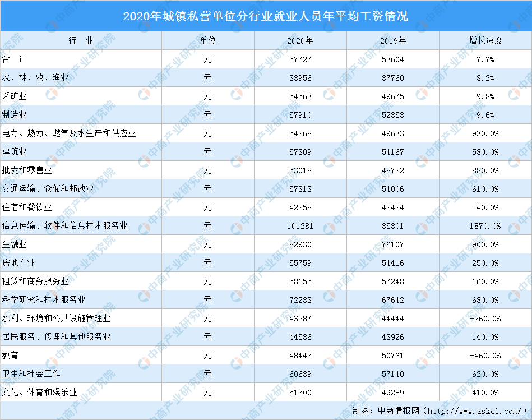Click the 2020 value 82930
532x420 pixels.
click(300, 244)
